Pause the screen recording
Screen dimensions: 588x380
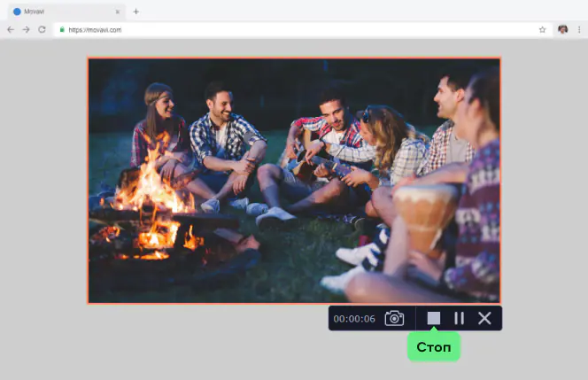(x=459, y=319)
